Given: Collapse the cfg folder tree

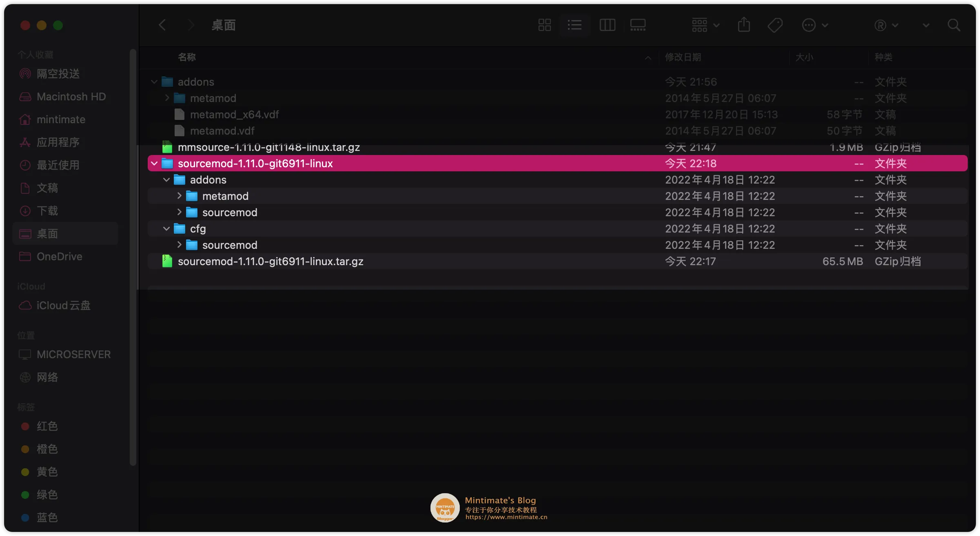Looking at the screenshot, I should (x=166, y=228).
